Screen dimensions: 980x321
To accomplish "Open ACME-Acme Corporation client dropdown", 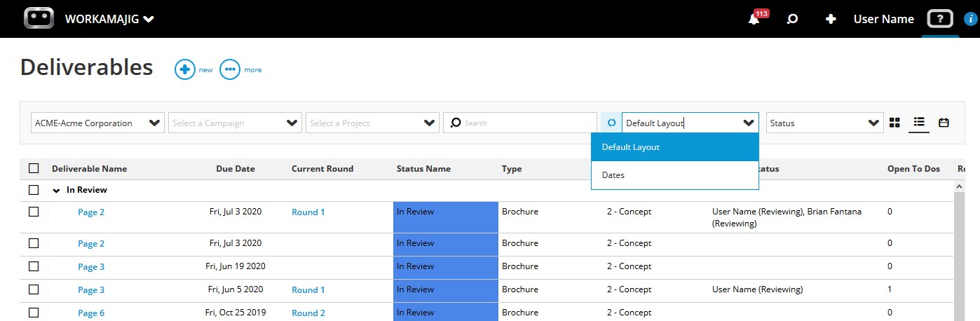I will 98,123.
